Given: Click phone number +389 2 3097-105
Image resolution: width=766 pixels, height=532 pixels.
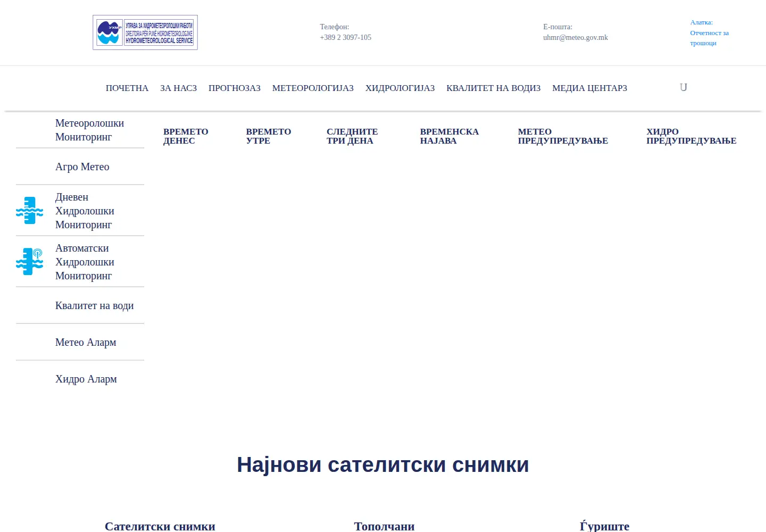Looking at the screenshot, I should click(346, 37).
